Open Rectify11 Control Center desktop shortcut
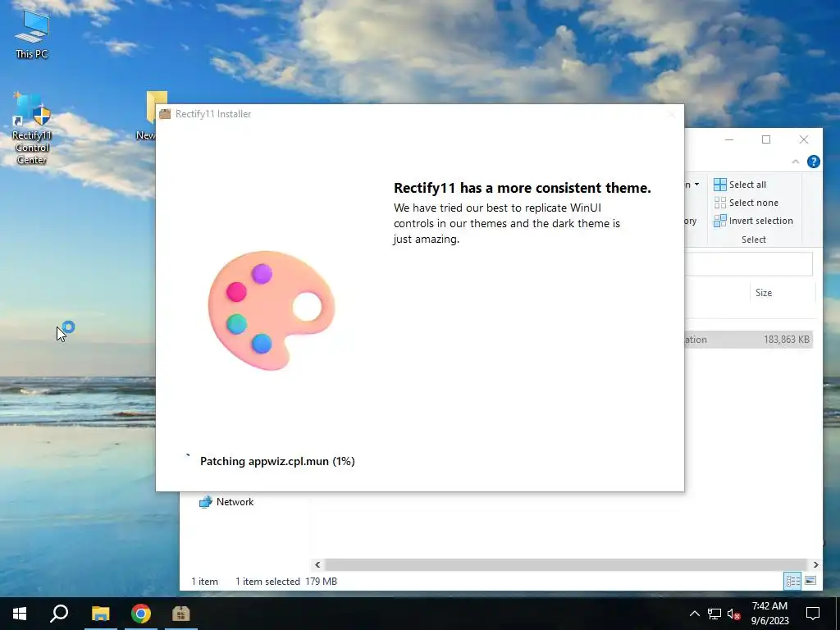The image size is (840, 630). coord(32,129)
